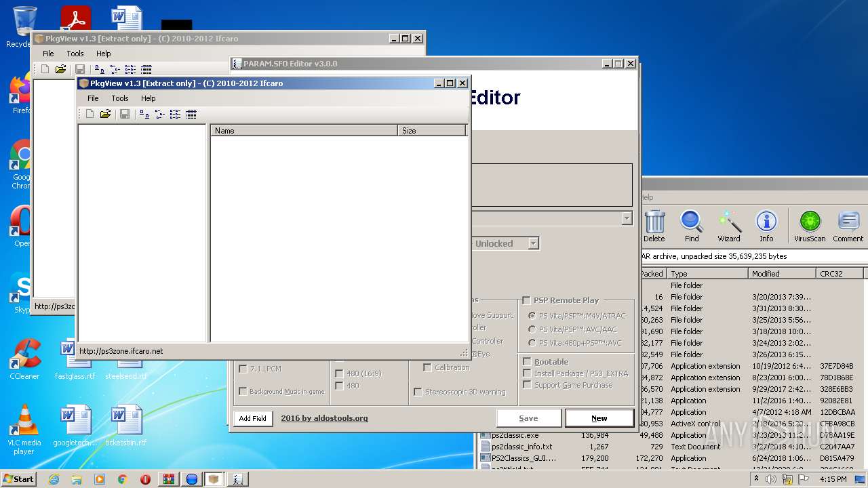Sort by Name column in PkgView
The image size is (868, 488).
pos(304,130)
